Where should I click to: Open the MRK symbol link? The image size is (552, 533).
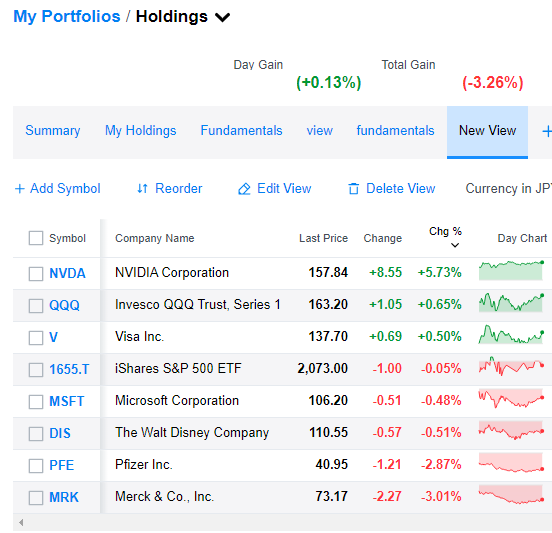[64, 498]
